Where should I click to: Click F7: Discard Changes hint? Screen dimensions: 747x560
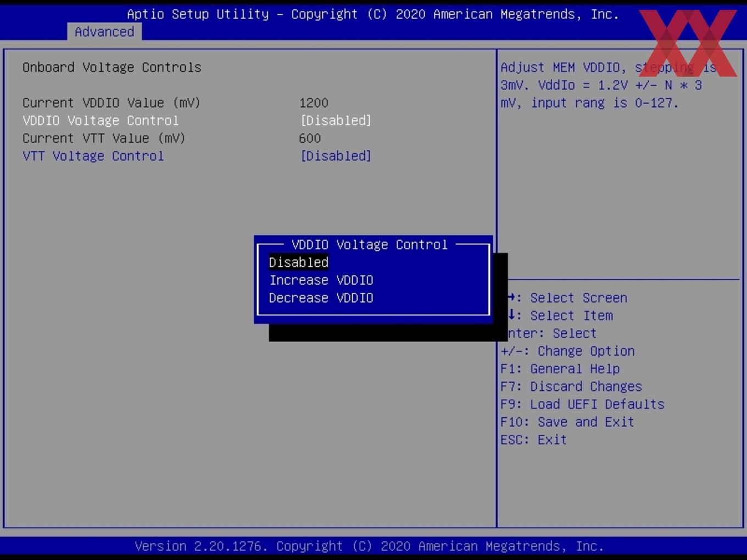pyautogui.click(x=571, y=387)
